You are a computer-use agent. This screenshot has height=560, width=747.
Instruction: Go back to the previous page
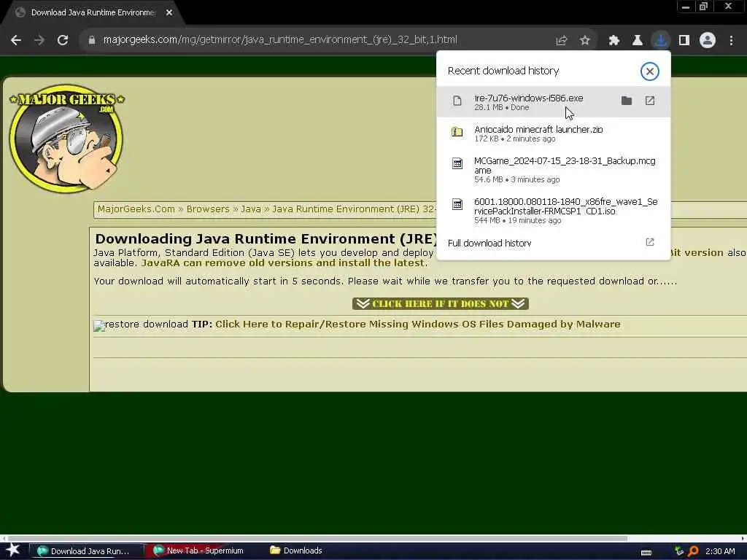[16, 41]
